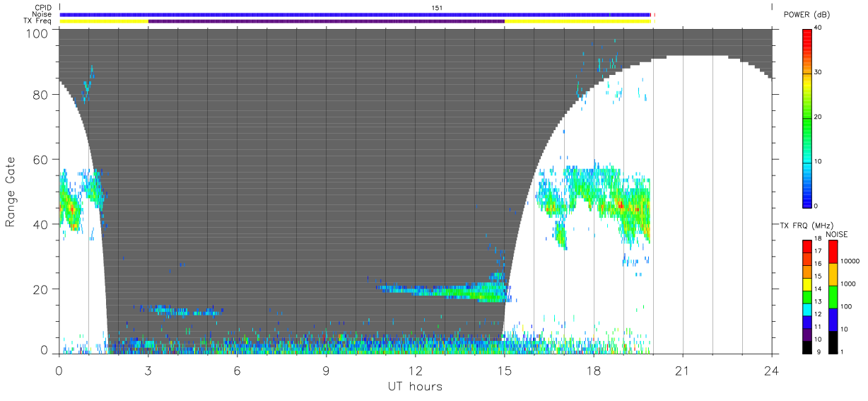868x401 pixels.
Task: Click the 10000 label on NOISE legend
Action: (849, 261)
